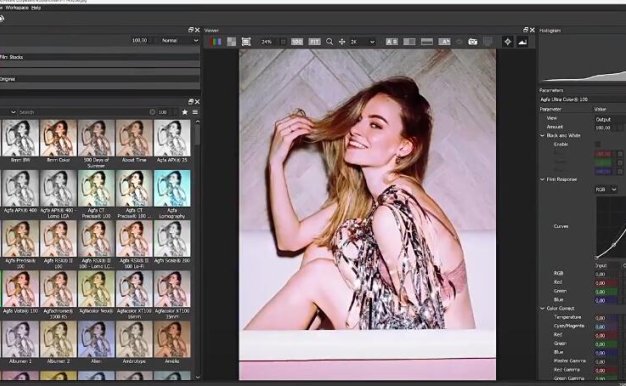Click the curve control point in Curves graph

click(x=614, y=244)
